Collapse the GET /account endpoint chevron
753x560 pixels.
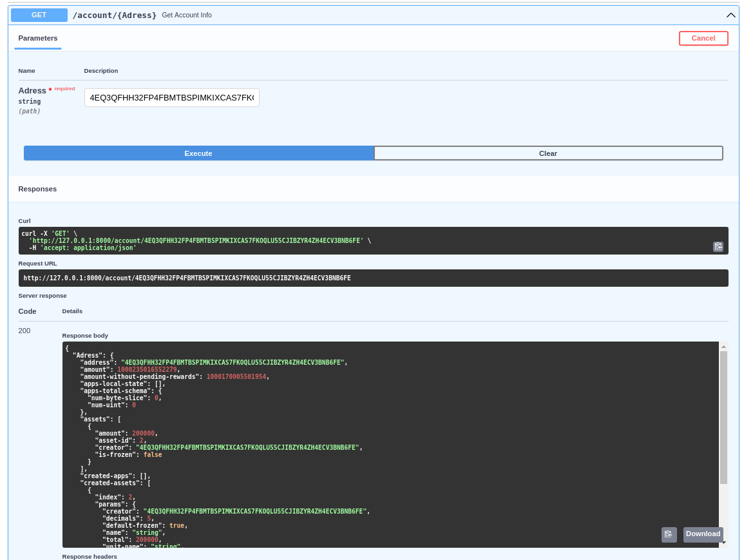(730, 15)
